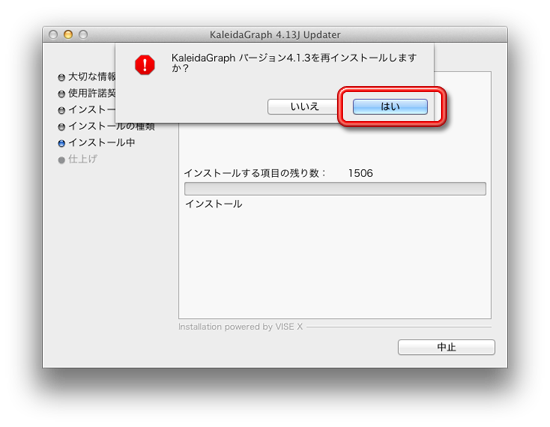The width and height of the screenshot is (550, 427).
Task: Abort installation using the 中止 button
Action: point(446,347)
